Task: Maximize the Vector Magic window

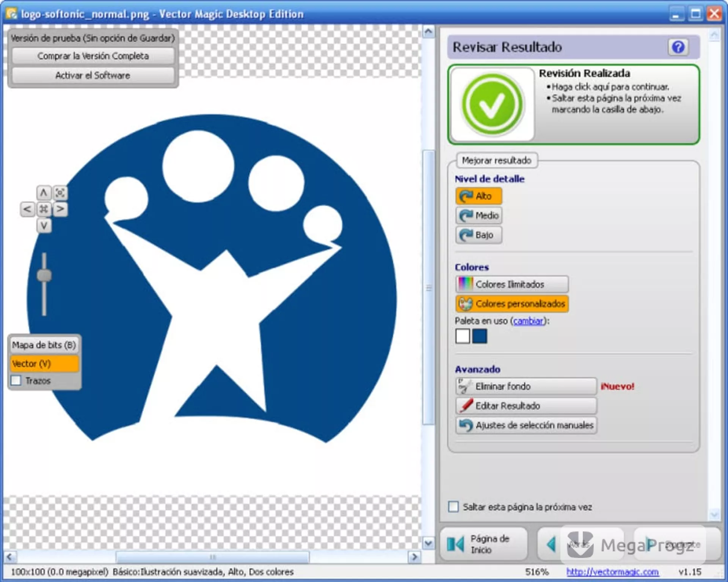Action: pos(696,14)
